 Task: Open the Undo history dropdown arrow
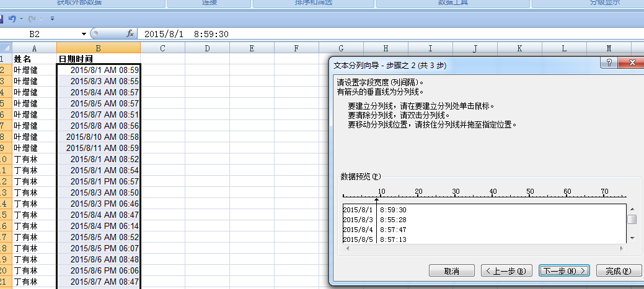point(21,19)
